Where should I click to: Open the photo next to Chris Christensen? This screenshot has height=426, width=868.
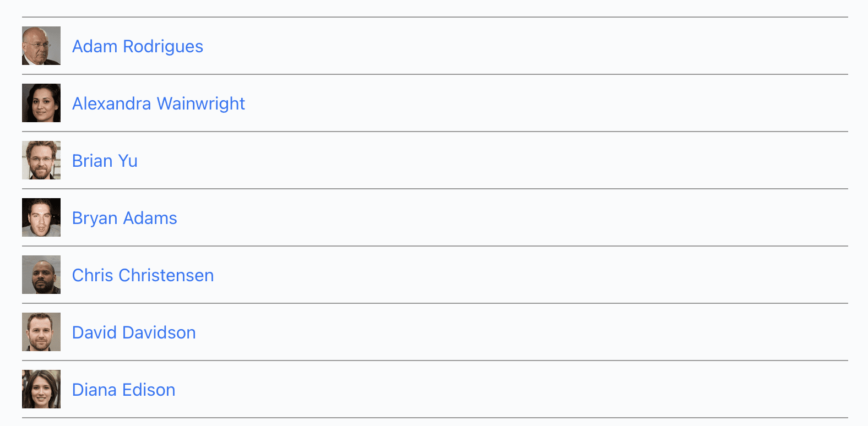[x=41, y=275]
